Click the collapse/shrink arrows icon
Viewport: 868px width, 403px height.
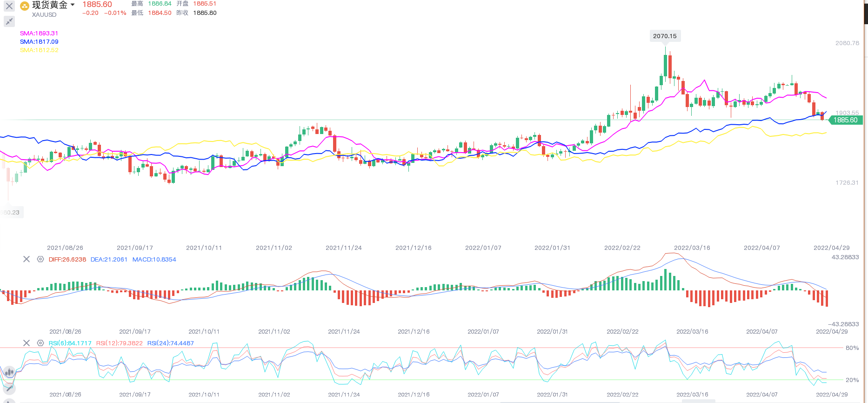(x=9, y=21)
